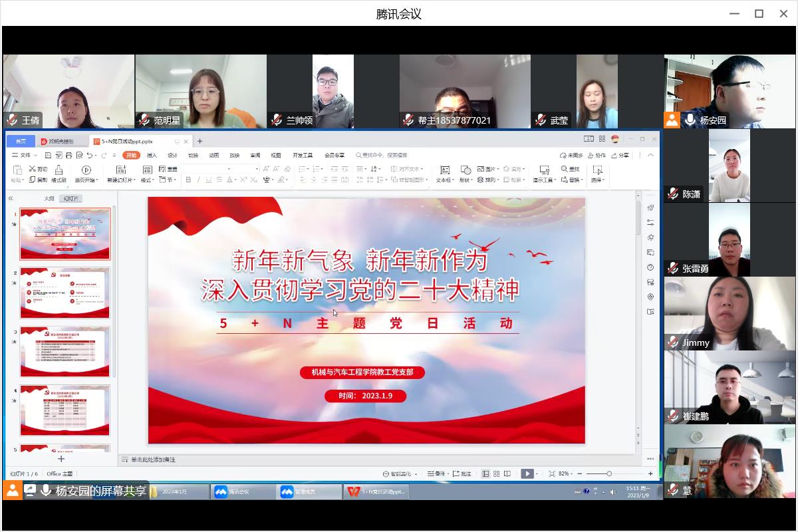Switch to slide sorter view in status bar
Image resolution: width=798 pixels, height=532 pixels.
click(x=497, y=473)
